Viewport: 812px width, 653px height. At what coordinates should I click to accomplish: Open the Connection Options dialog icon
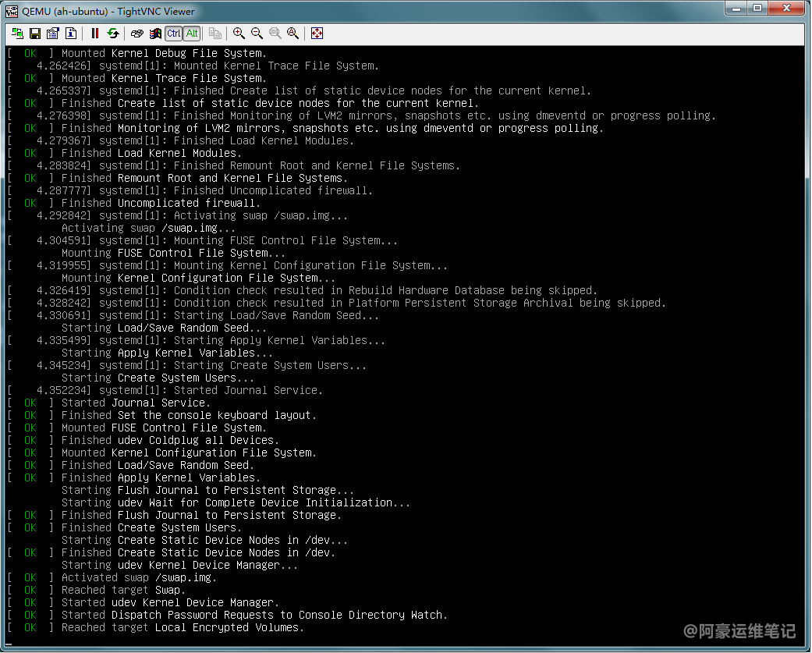pos(53,34)
